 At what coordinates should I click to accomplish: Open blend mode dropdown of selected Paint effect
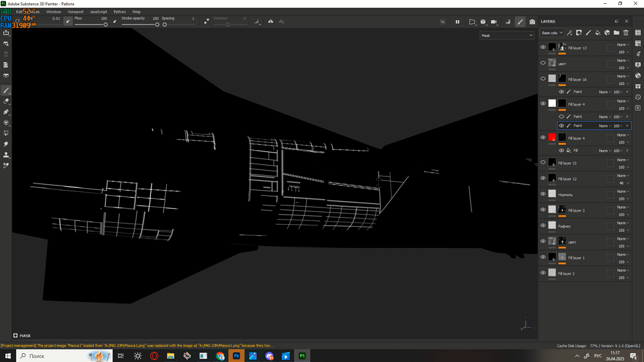coord(605,126)
